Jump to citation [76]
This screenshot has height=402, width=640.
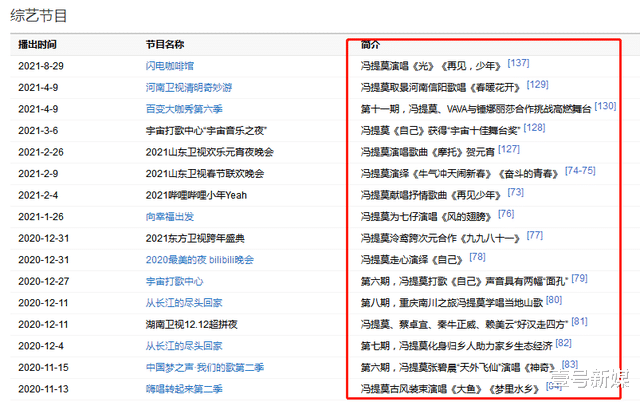click(506, 214)
